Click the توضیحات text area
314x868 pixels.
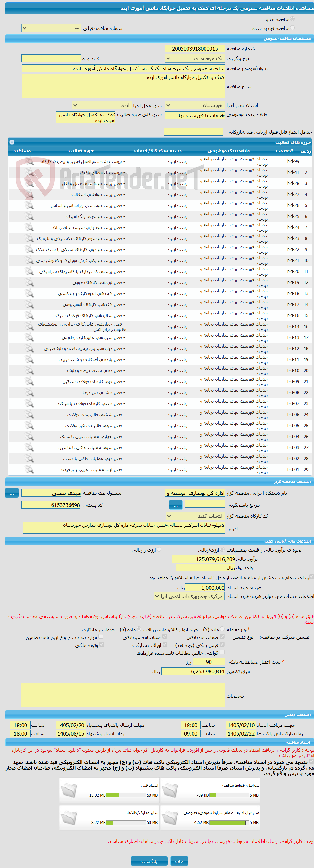coord(123,695)
